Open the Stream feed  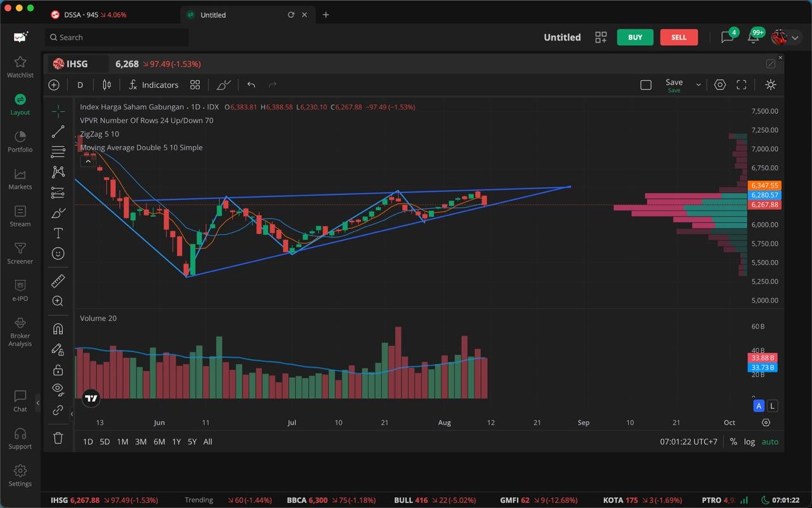(20, 216)
